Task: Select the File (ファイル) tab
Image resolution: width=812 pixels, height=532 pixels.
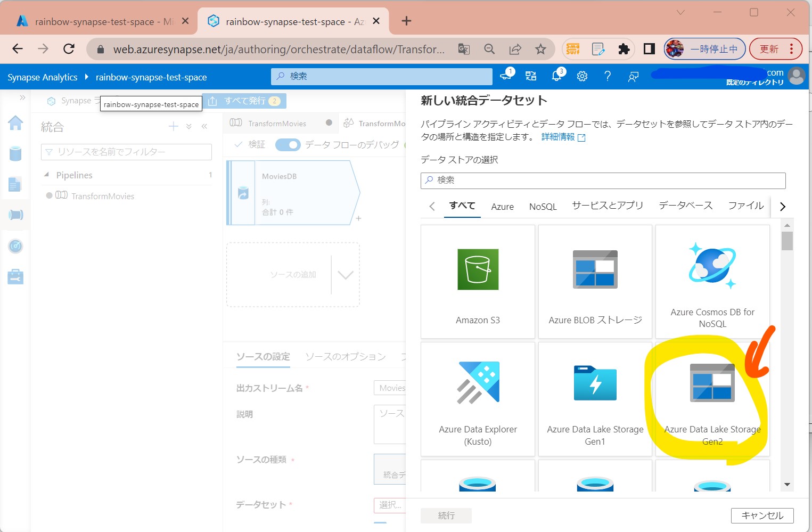Action: coord(746,206)
